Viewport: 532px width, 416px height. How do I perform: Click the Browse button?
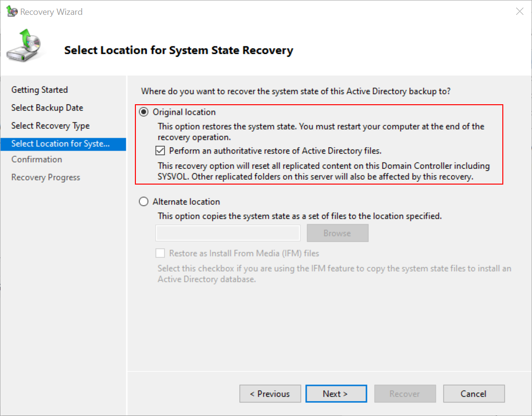[x=337, y=233]
